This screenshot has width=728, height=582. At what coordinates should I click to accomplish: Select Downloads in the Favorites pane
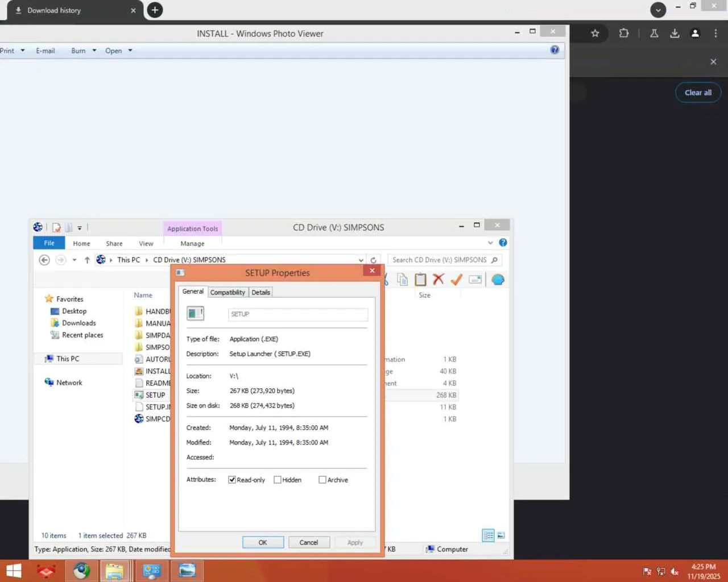tap(78, 323)
